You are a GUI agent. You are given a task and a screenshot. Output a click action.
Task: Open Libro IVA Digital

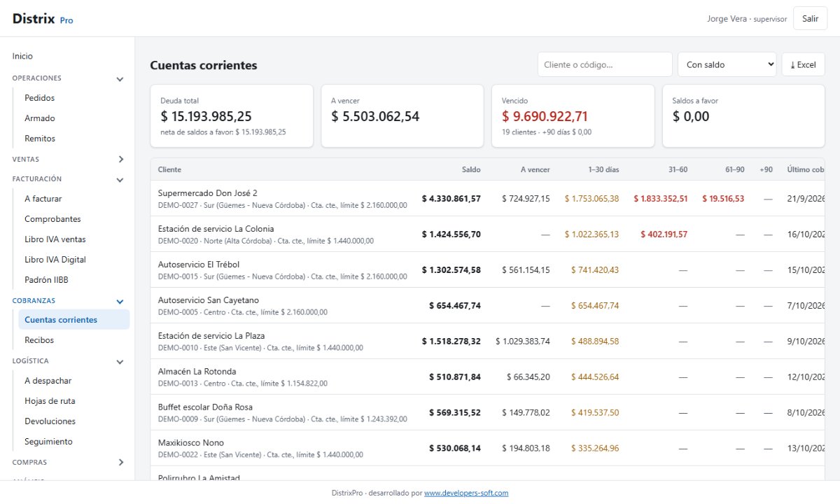[x=73, y=260]
